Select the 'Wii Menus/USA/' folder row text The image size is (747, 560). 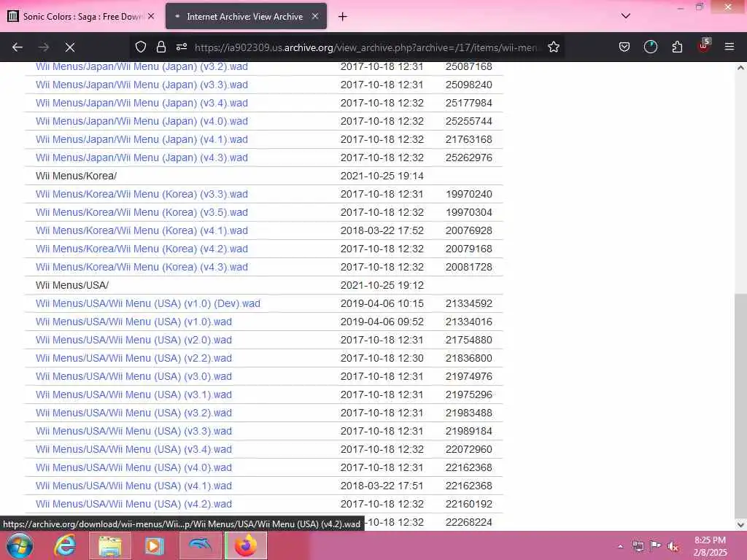[72, 285]
